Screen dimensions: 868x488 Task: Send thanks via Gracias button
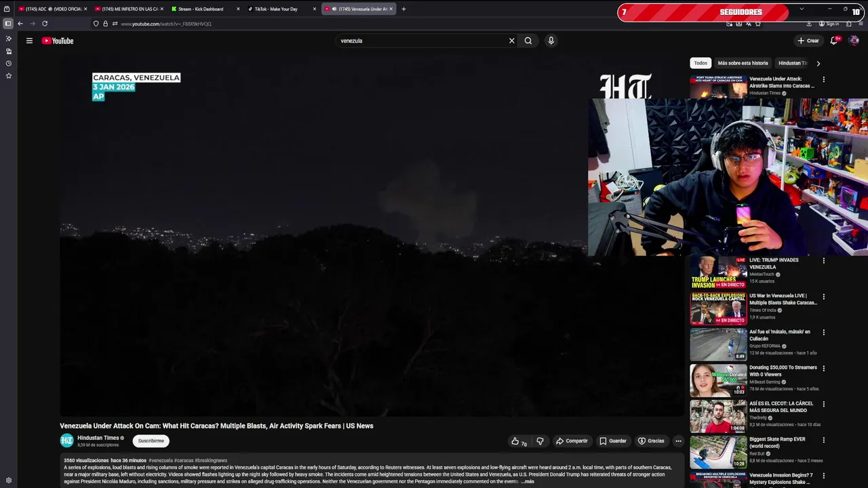point(651,441)
